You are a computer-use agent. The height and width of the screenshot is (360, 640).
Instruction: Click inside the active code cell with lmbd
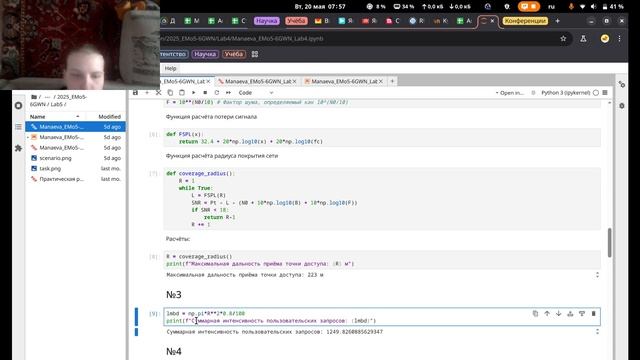click(382, 317)
